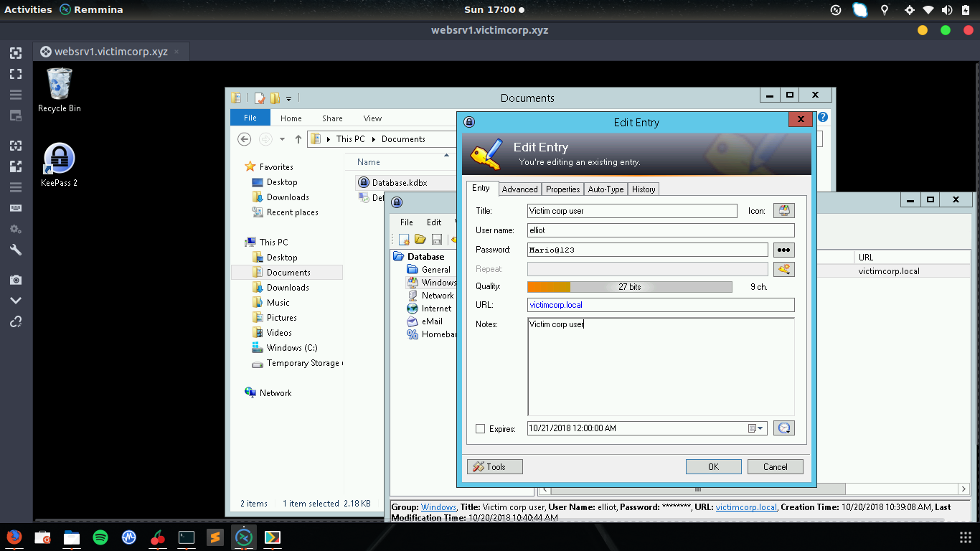Click the Remmina screenshot camera icon
Viewport: 980px width, 551px height.
(16, 280)
